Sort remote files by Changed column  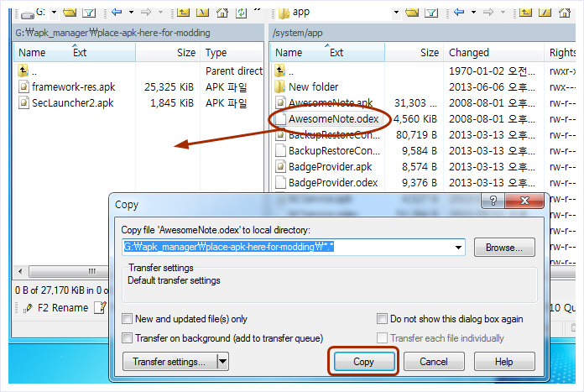click(x=468, y=53)
